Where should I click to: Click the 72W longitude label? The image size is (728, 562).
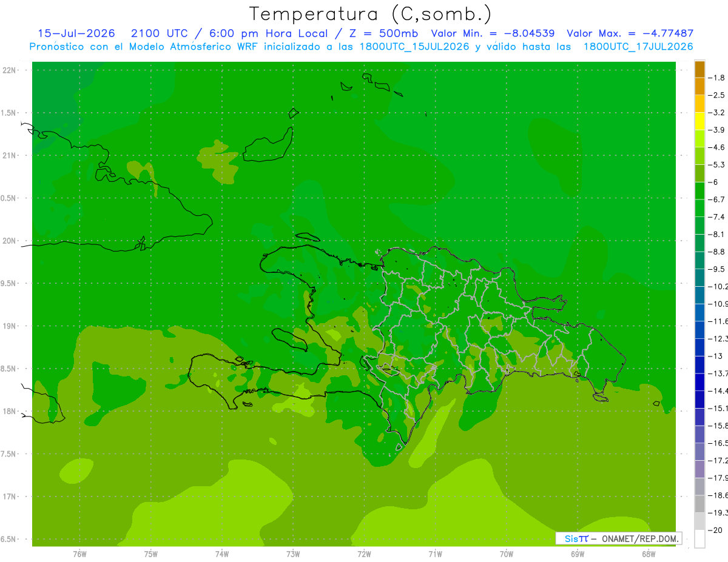point(364,554)
